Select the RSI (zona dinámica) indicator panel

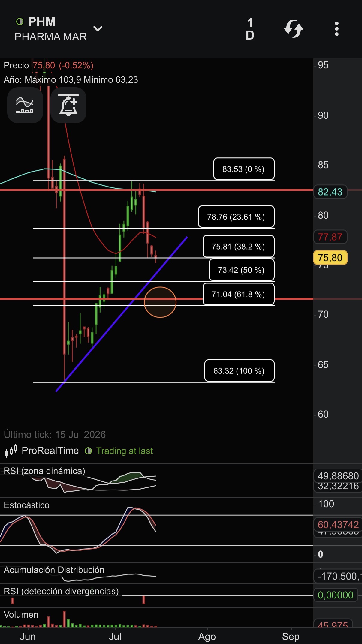click(44, 471)
